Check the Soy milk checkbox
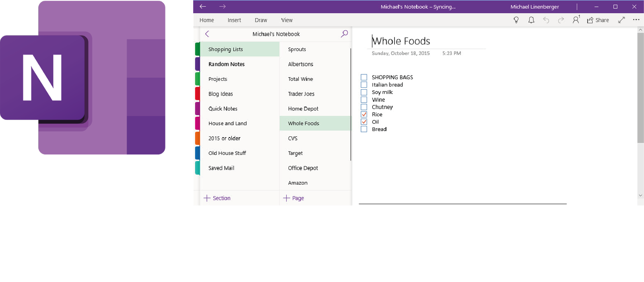 click(364, 92)
